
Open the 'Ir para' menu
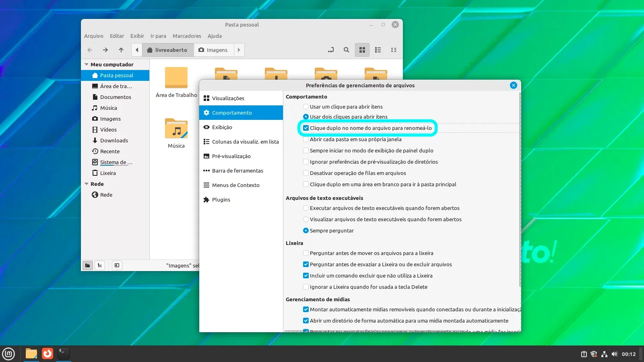coord(158,36)
